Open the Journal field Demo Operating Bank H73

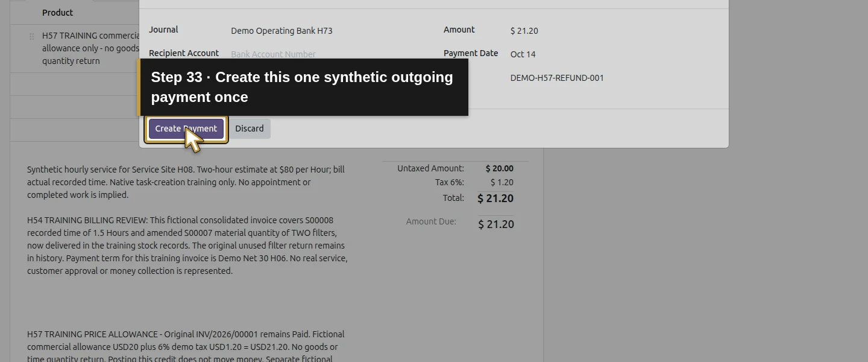point(281,31)
